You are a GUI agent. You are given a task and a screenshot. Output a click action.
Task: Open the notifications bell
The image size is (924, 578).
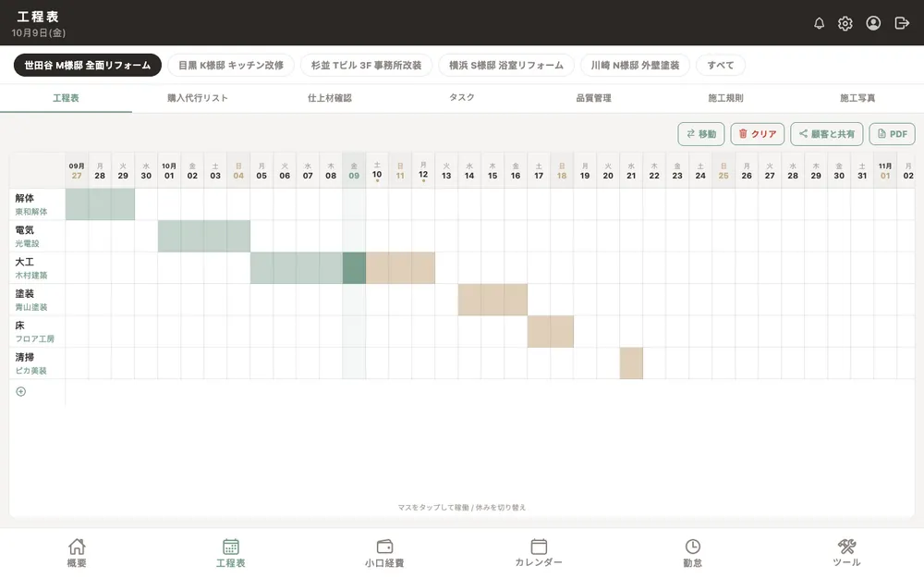819,23
